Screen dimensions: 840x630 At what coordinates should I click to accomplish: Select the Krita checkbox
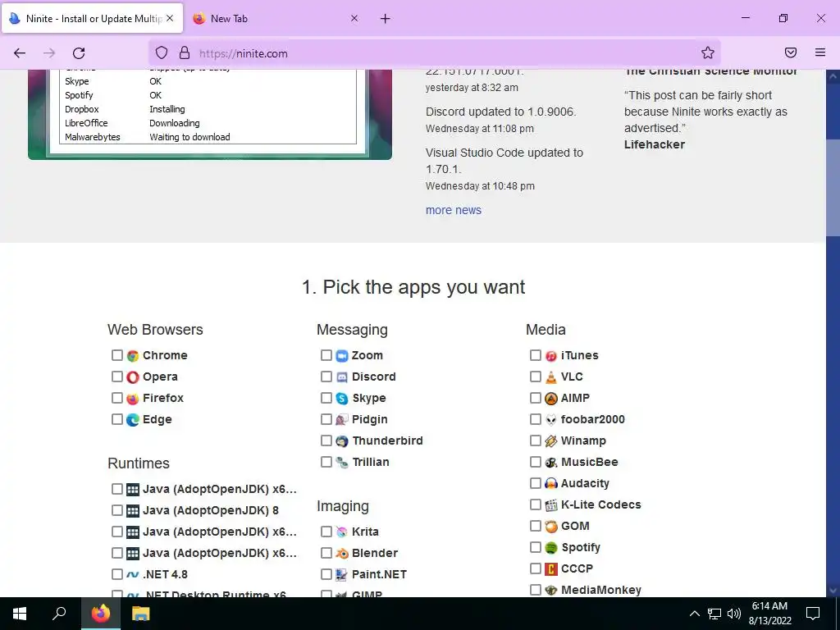[x=326, y=532]
